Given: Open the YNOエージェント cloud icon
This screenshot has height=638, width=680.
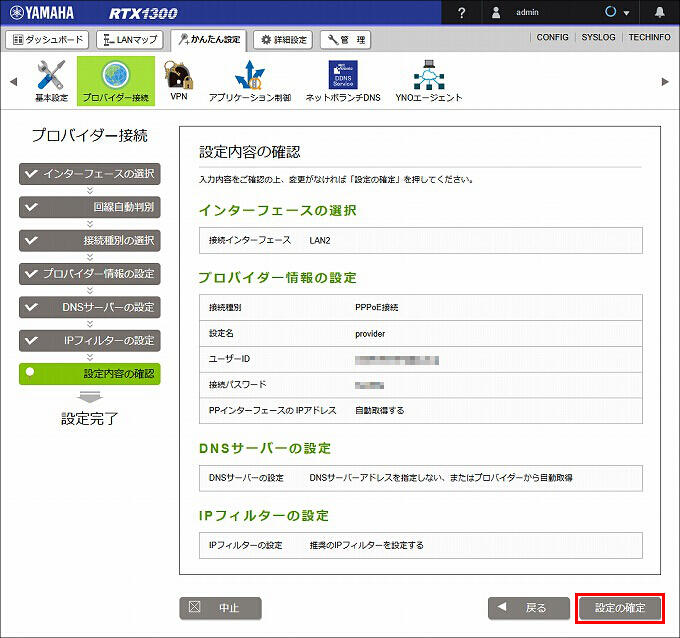Looking at the screenshot, I should pyautogui.click(x=428, y=75).
